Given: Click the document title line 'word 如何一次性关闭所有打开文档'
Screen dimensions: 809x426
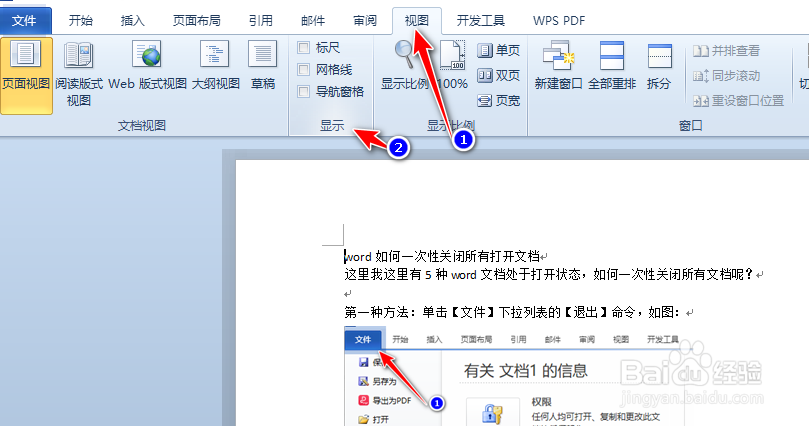Looking at the screenshot, I should (443, 256).
